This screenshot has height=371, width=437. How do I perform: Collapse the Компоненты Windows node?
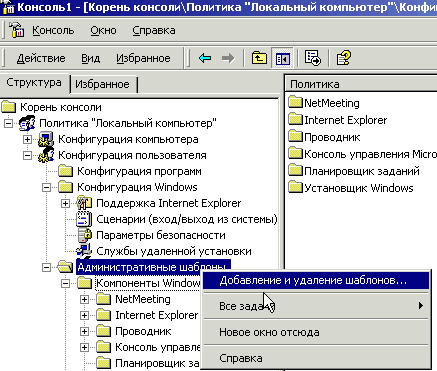65,283
